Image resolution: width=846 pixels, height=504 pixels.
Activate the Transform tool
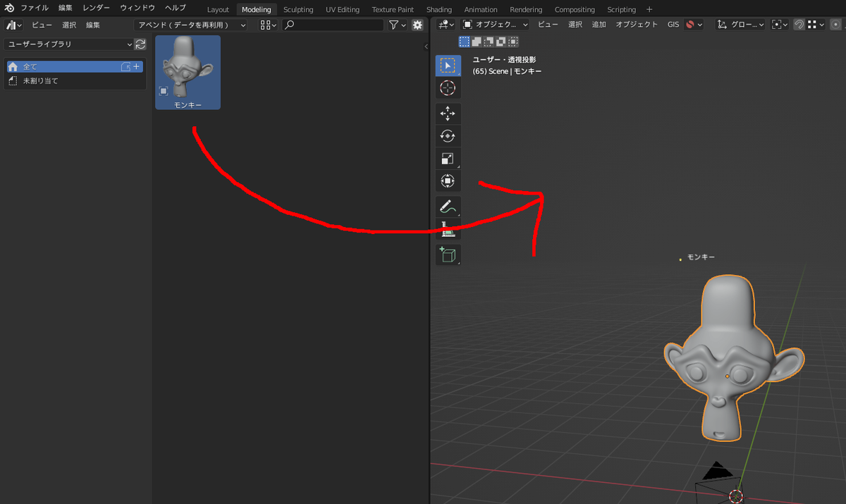pos(448,181)
